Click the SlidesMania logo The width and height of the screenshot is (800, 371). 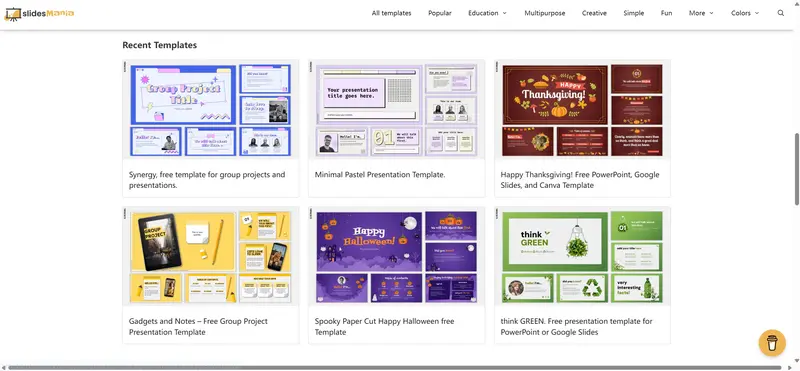point(39,13)
